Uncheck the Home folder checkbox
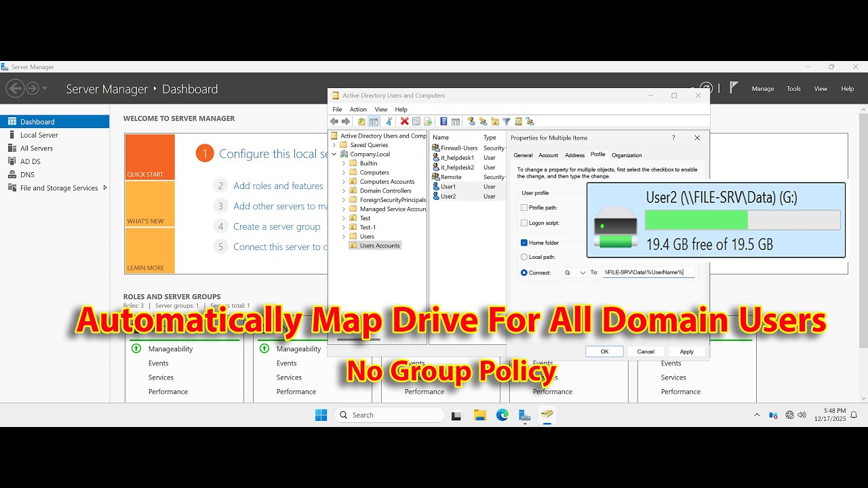The image size is (868, 488). (x=524, y=242)
